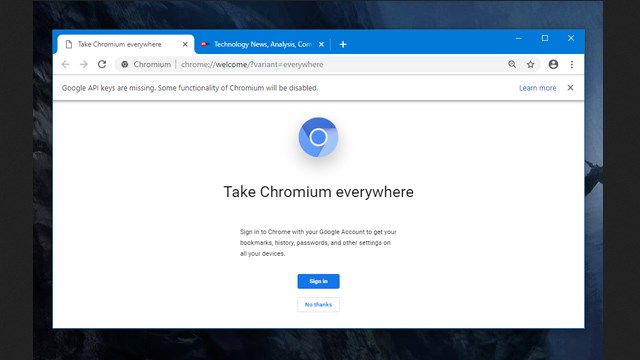The image size is (640, 360).
Task: Reload the current page
Action: pos(102,64)
